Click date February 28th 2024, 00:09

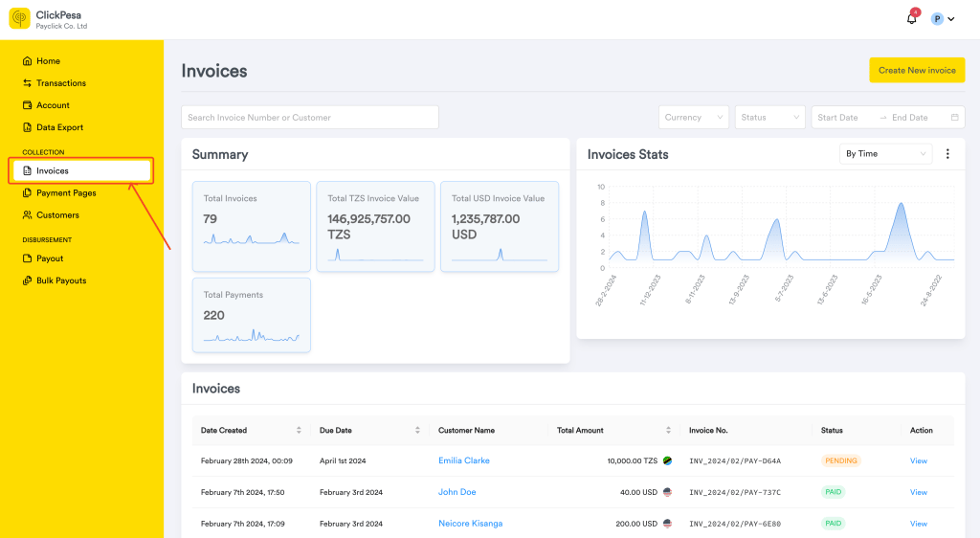246,460
